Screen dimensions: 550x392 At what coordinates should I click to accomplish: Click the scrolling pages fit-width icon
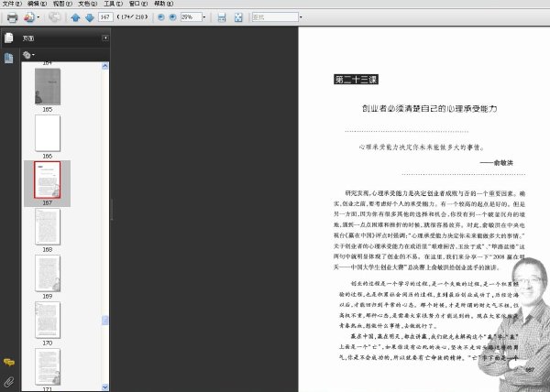[x=222, y=17]
